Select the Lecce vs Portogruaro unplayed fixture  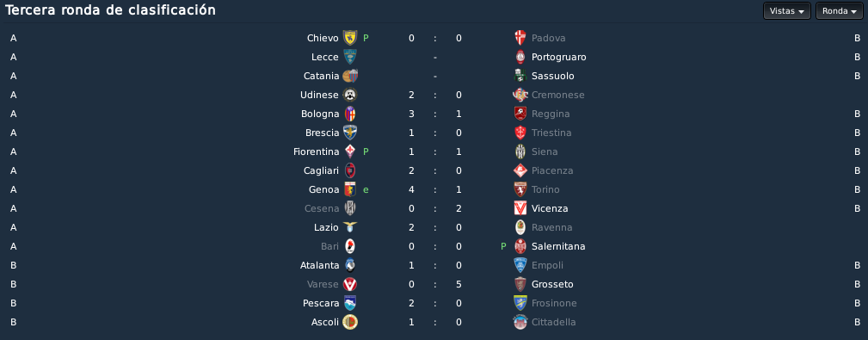pos(435,57)
